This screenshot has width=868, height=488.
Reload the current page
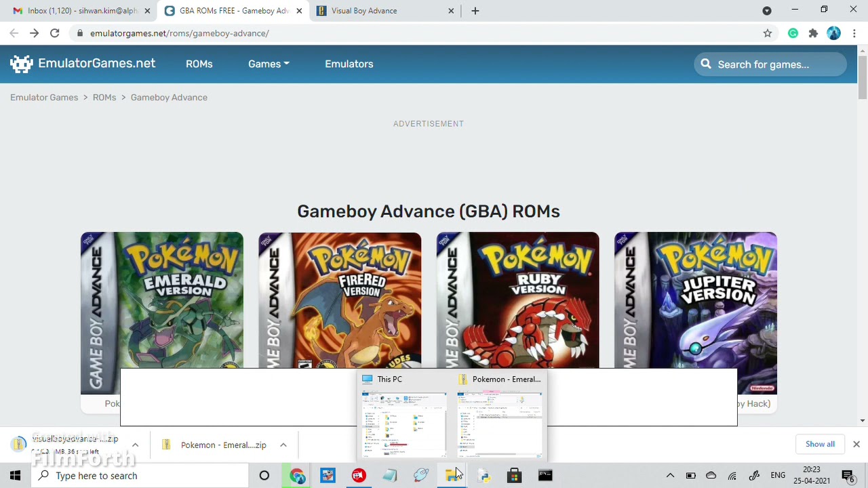[x=55, y=33]
